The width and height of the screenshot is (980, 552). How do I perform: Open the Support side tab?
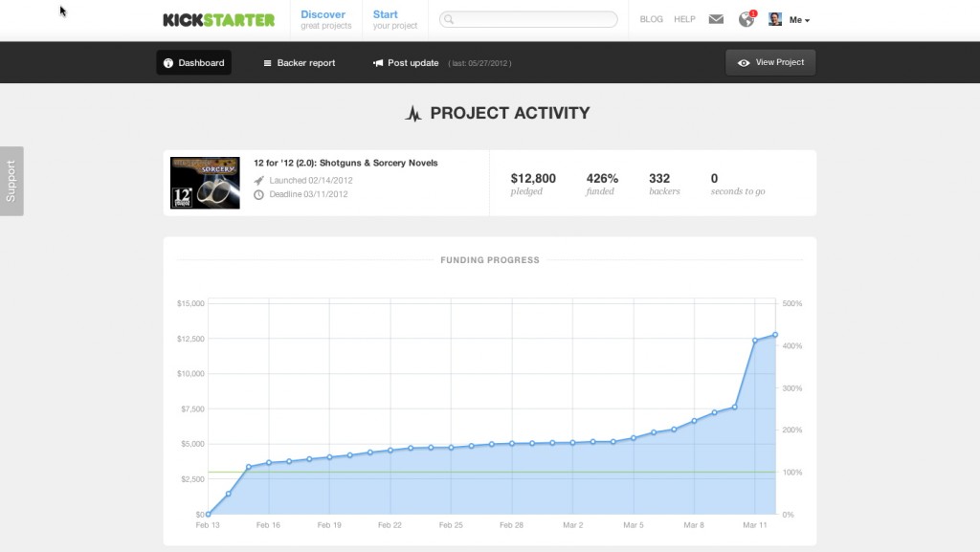pos(11,181)
